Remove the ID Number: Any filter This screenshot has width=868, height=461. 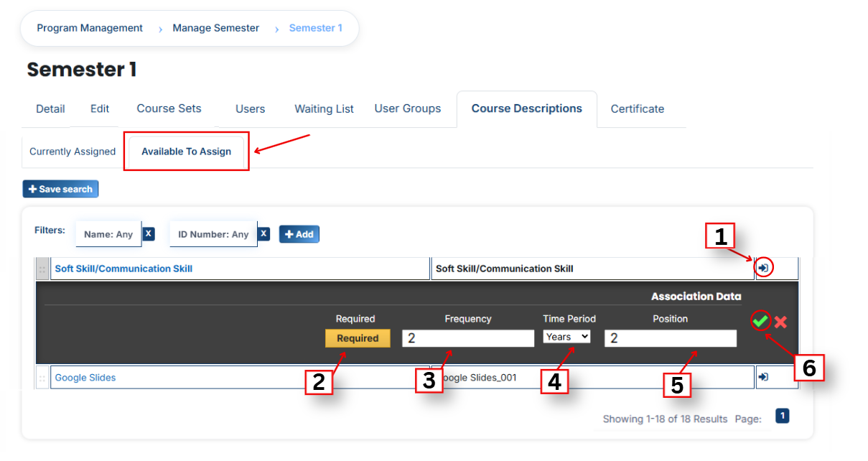tap(264, 233)
